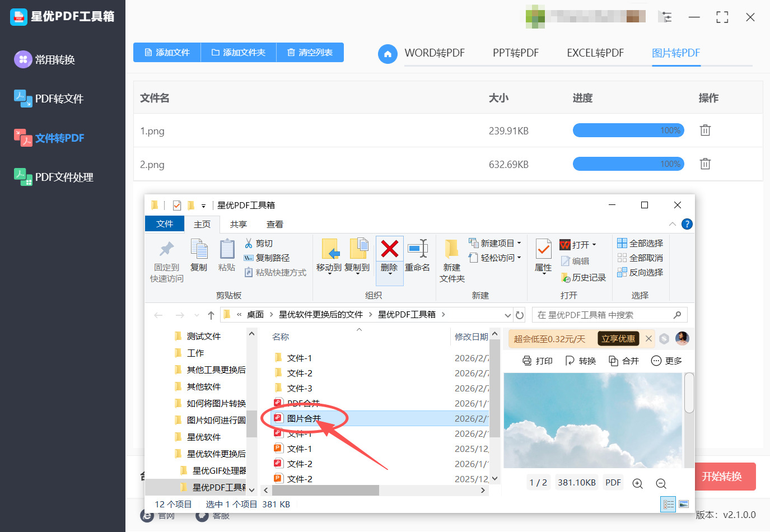Click the 开始转换 button

click(725, 477)
